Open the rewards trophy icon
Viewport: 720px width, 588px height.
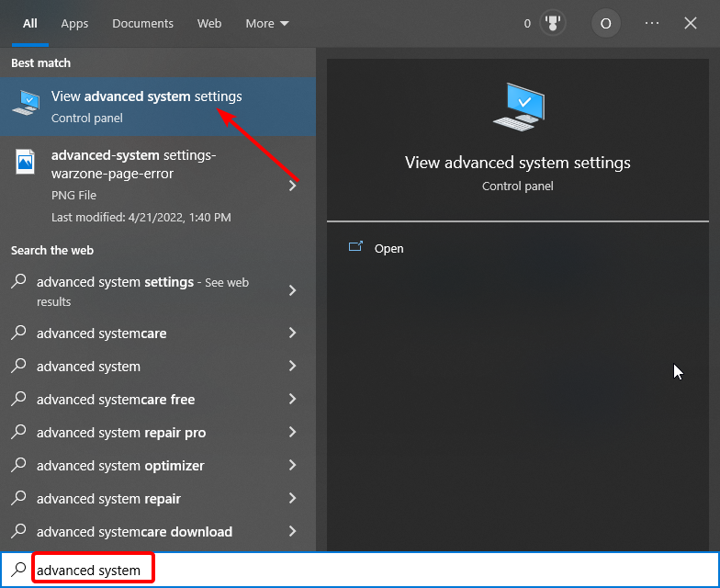(553, 23)
